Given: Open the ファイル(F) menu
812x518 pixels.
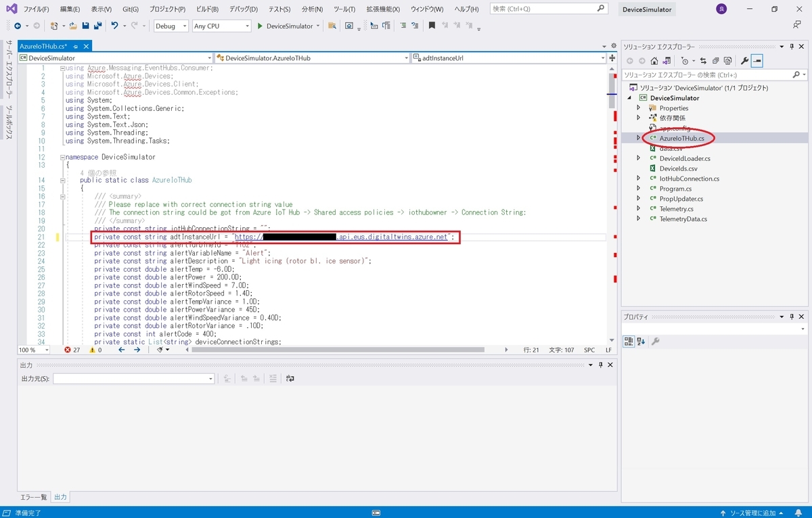Looking at the screenshot, I should coord(36,9).
